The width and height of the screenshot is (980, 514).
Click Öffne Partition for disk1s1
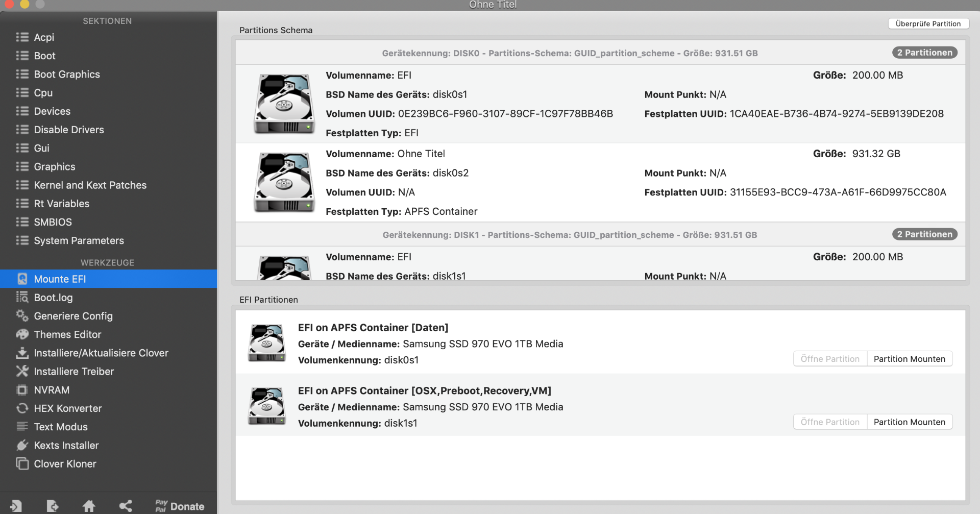click(830, 422)
